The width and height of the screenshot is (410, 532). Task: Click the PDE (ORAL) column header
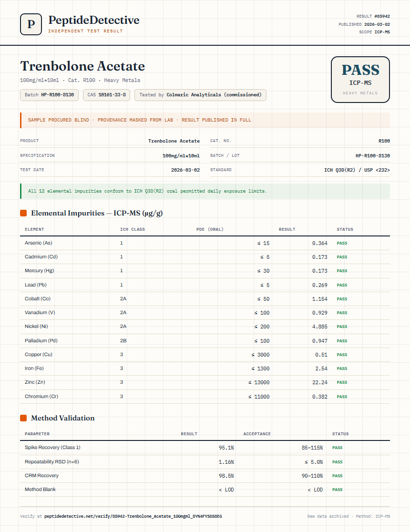tap(210, 229)
